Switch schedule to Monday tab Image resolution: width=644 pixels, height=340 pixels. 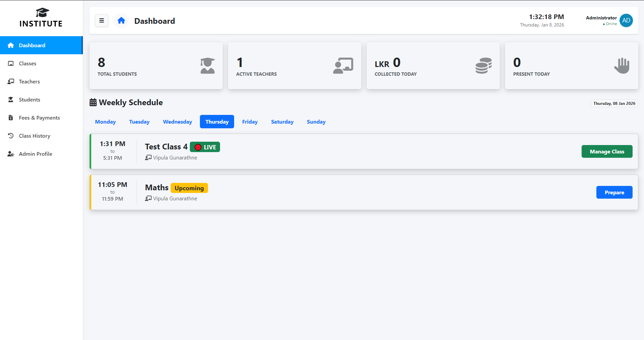coord(105,122)
